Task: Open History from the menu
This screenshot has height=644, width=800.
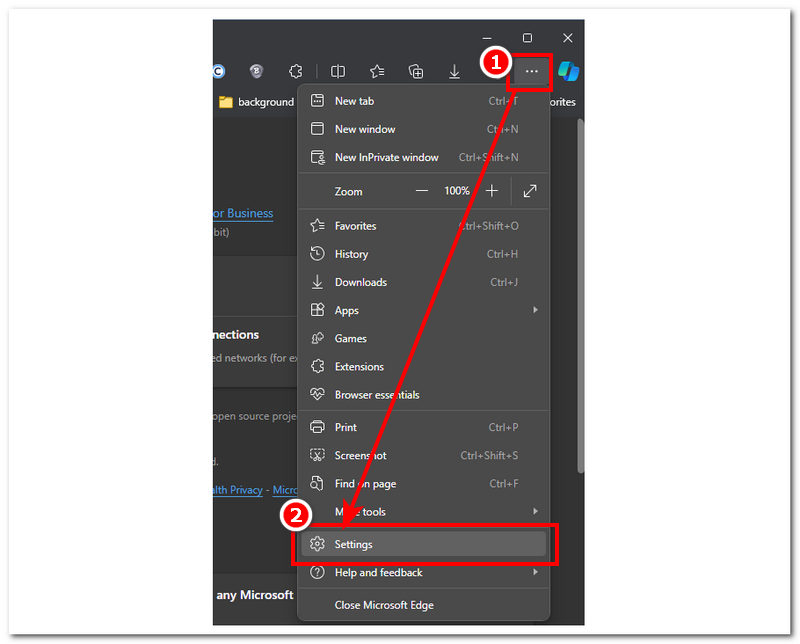Action: pyautogui.click(x=423, y=254)
